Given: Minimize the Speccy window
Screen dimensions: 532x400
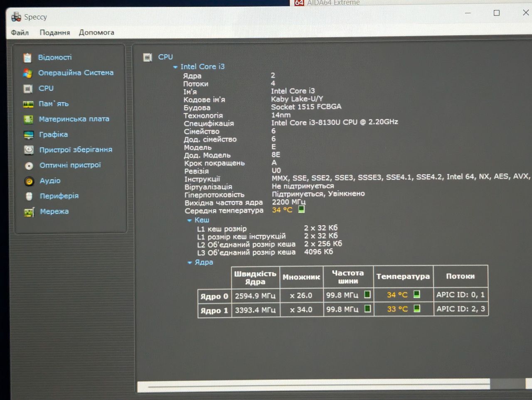Looking at the screenshot, I should click(468, 13).
